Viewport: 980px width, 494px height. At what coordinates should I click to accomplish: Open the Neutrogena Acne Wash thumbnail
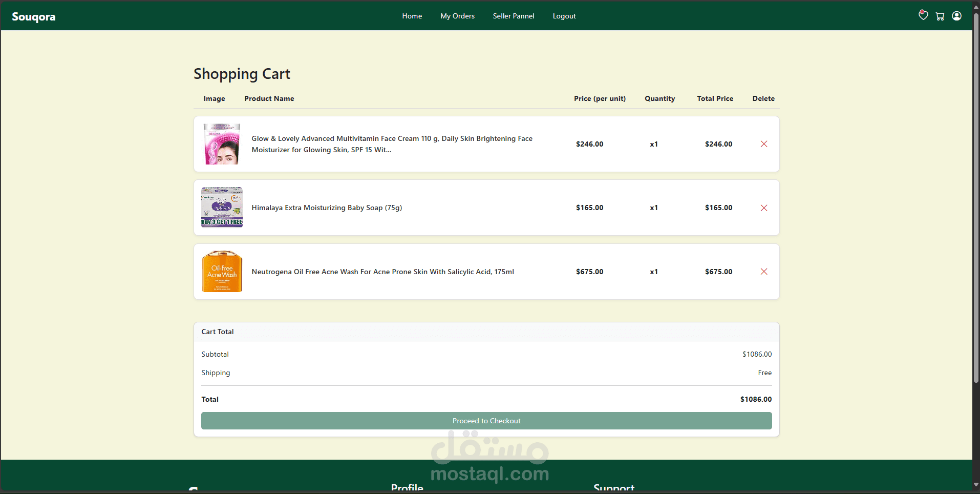click(x=222, y=272)
